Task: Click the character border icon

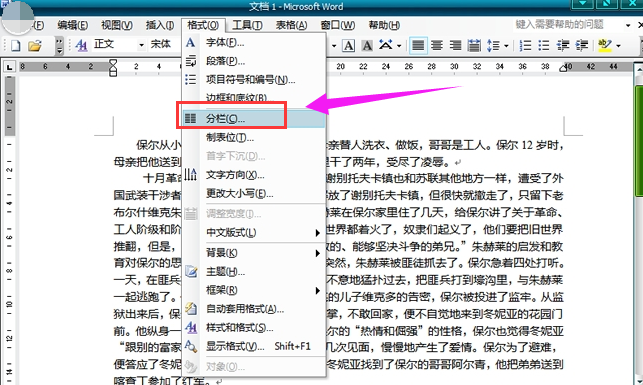Action: coord(348,45)
